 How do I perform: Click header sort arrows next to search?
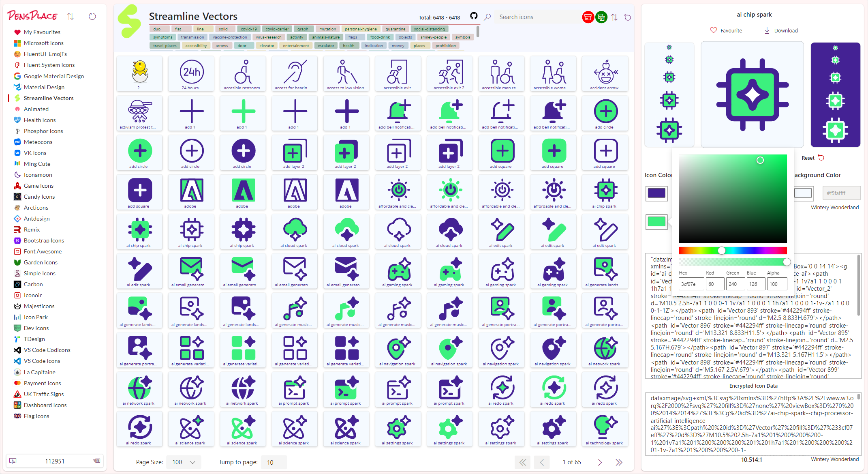click(615, 17)
